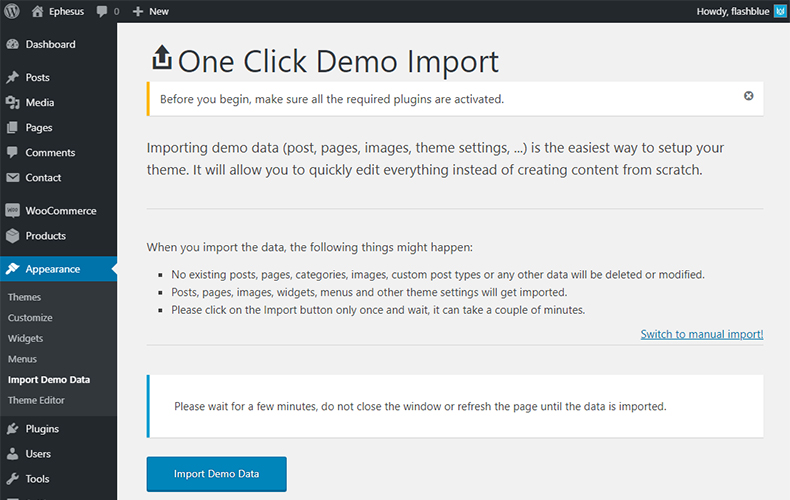Open Widgets under Appearance
Screen dimensions: 790x500
25,338
